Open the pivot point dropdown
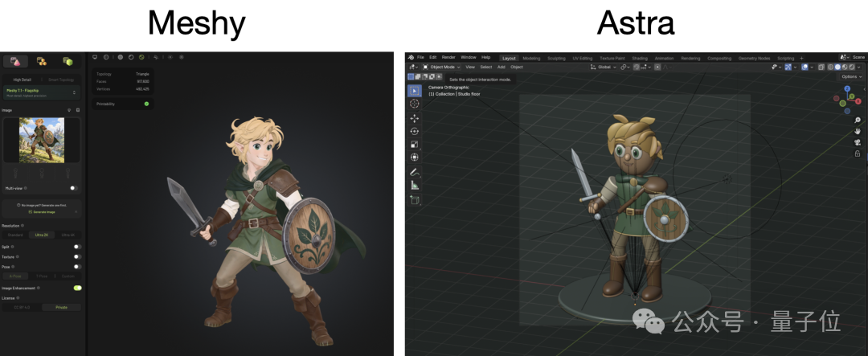 point(625,67)
